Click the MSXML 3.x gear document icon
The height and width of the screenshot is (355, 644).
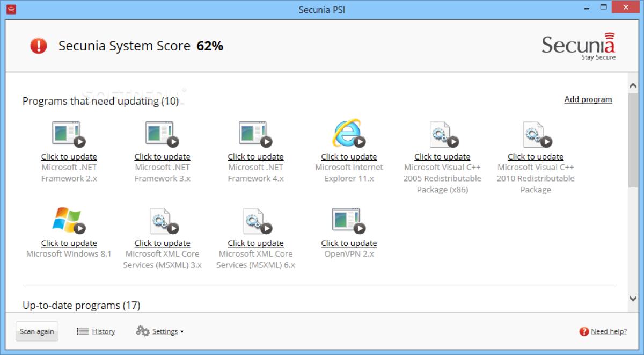click(161, 220)
